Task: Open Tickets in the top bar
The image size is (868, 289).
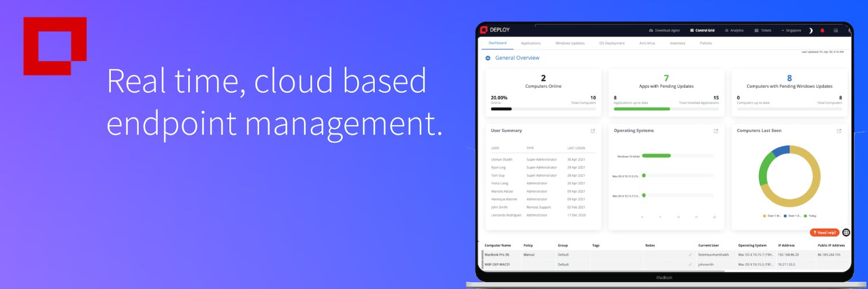Action: coord(763,30)
